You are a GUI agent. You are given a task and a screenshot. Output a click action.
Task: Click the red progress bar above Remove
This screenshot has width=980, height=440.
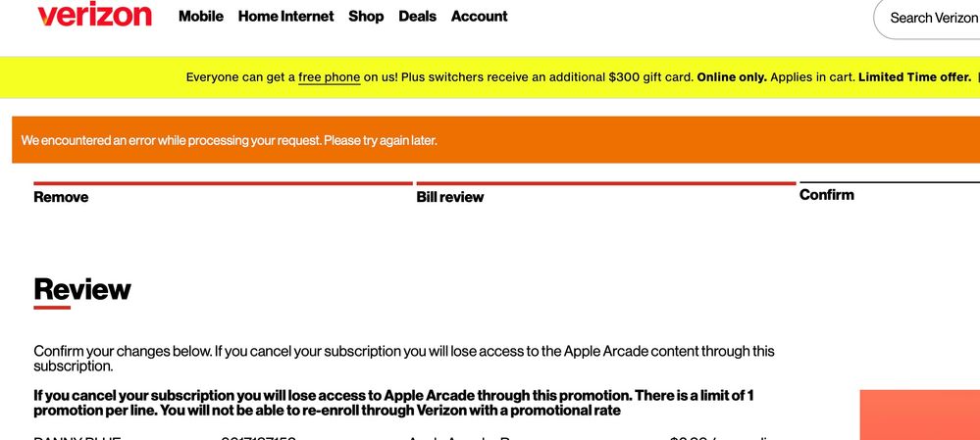(x=223, y=183)
